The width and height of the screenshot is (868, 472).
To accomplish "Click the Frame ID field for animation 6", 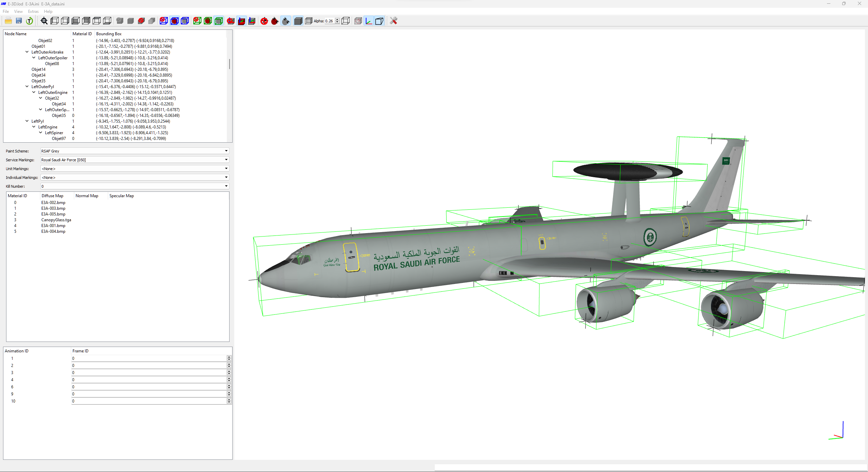I will pos(149,387).
